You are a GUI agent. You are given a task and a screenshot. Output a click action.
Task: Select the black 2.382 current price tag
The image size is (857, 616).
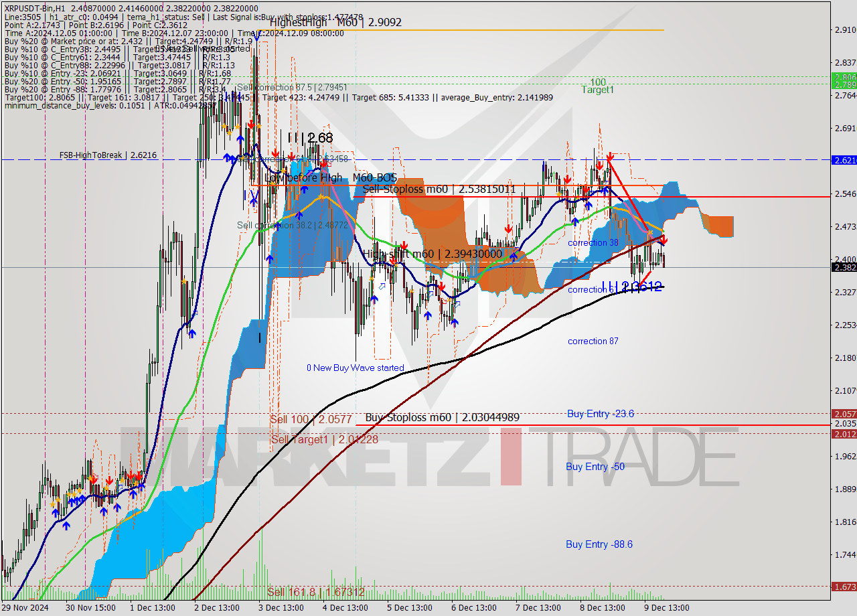[844, 267]
